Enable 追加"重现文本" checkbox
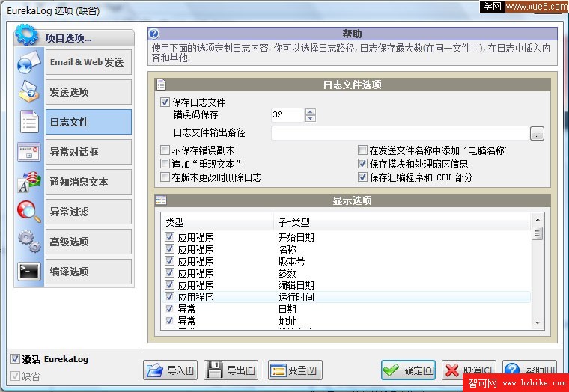 (165, 164)
